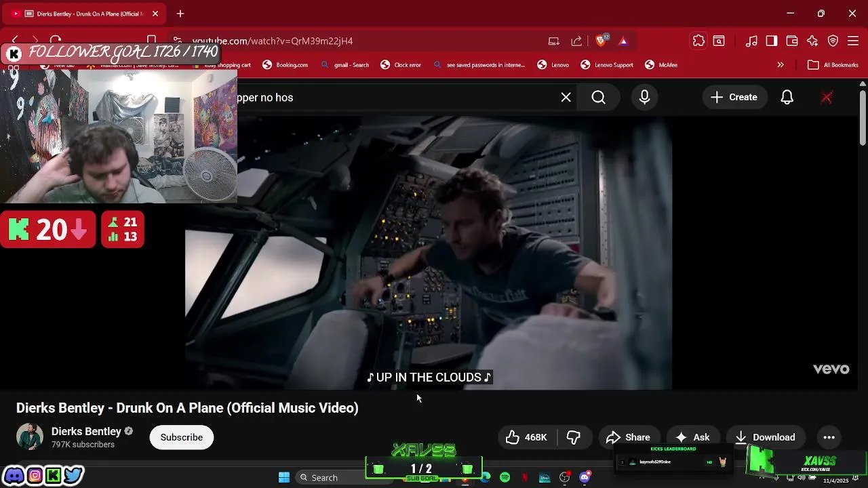Close the Dierks Bentley tab
The image size is (868, 488).
[x=155, y=14]
